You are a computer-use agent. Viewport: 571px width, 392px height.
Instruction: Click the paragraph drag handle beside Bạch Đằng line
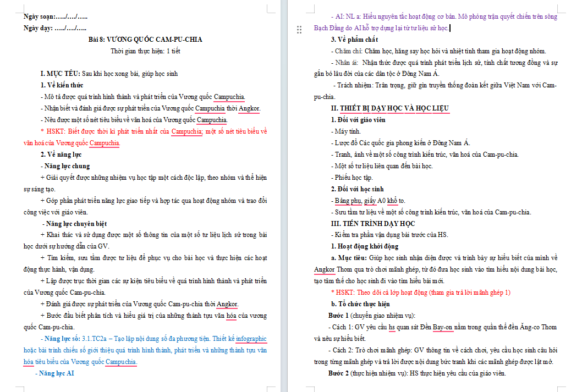click(x=299, y=30)
